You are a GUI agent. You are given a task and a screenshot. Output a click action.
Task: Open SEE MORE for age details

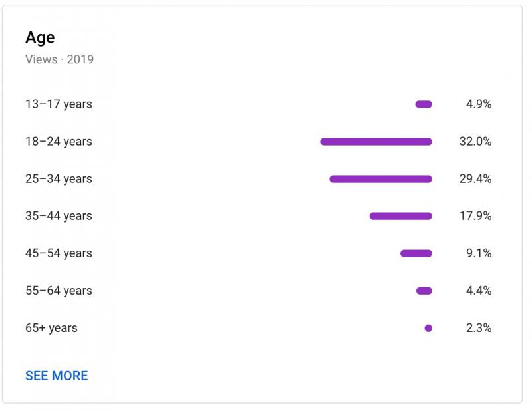[55, 375]
